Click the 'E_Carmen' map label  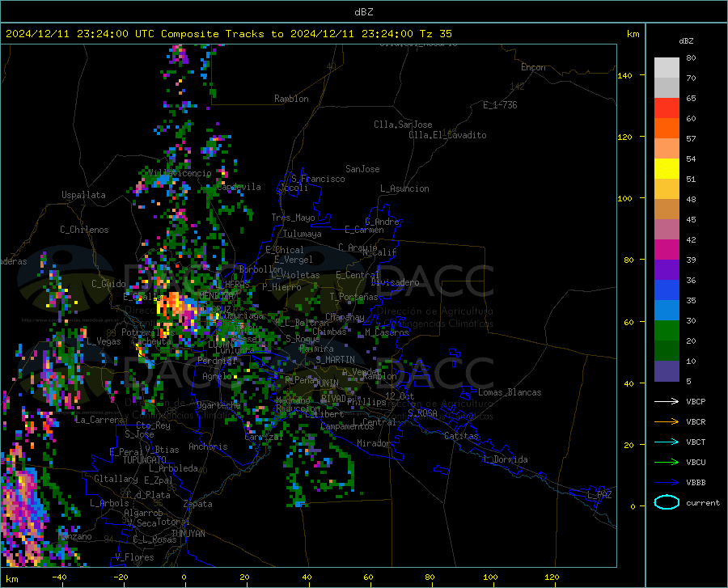click(364, 230)
